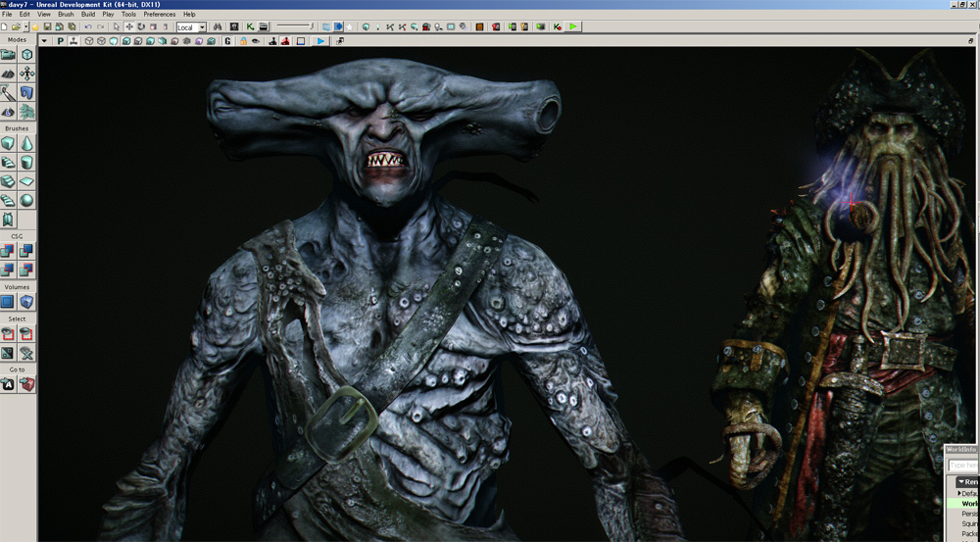Choose the Sphere brush
Screen dimensions: 980x542
tap(26, 201)
